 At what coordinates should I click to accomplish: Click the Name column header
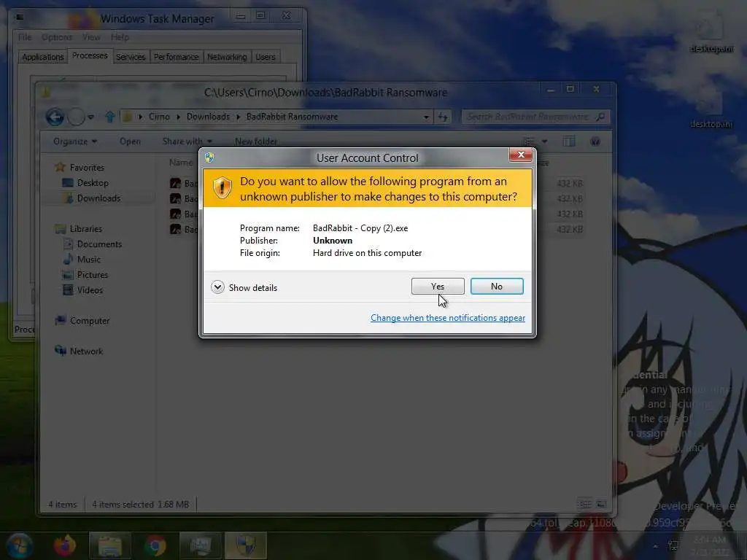click(181, 163)
